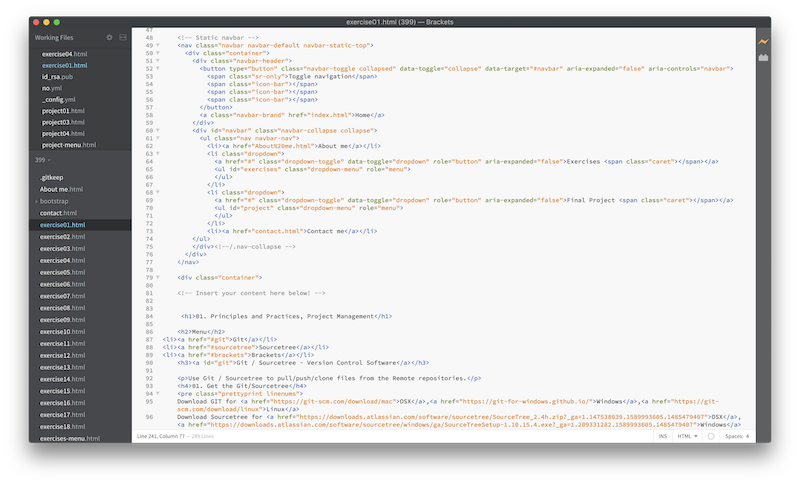Open exercise10.html in project tree

(63, 332)
